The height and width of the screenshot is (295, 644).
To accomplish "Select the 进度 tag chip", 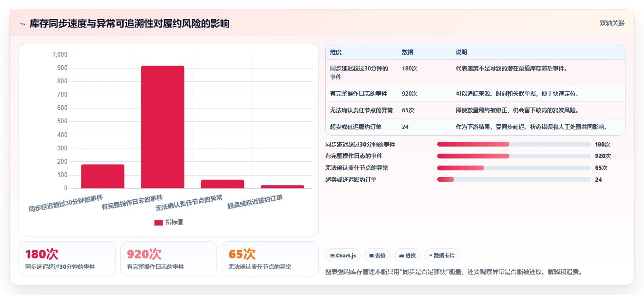I will click(x=407, y=256).
